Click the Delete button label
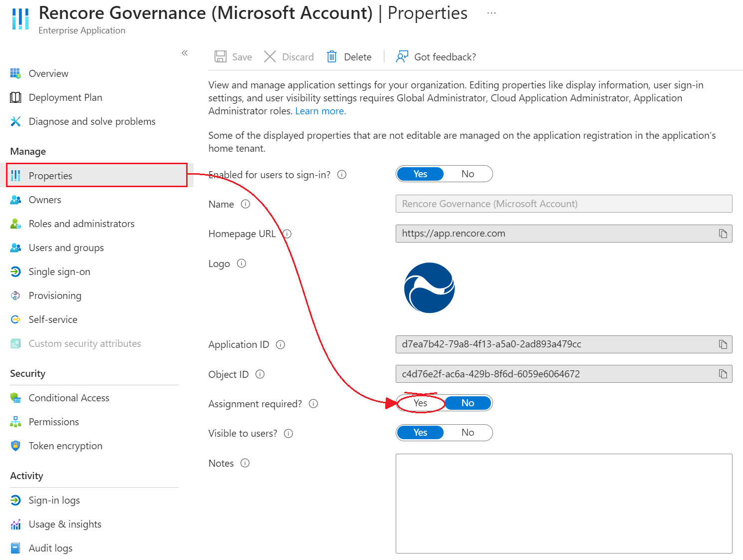The image size is (743, 560). 358,57
